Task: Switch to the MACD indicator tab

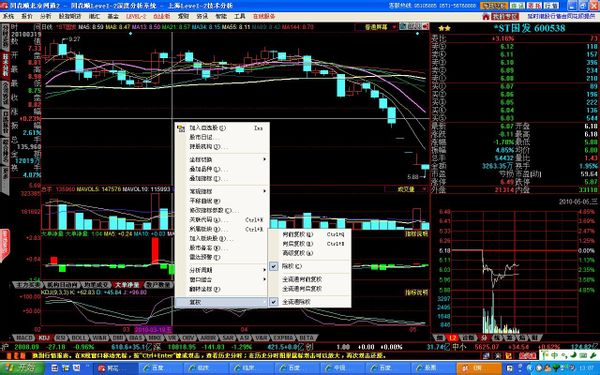Action: pyautogui.click(x=24, y=338)
